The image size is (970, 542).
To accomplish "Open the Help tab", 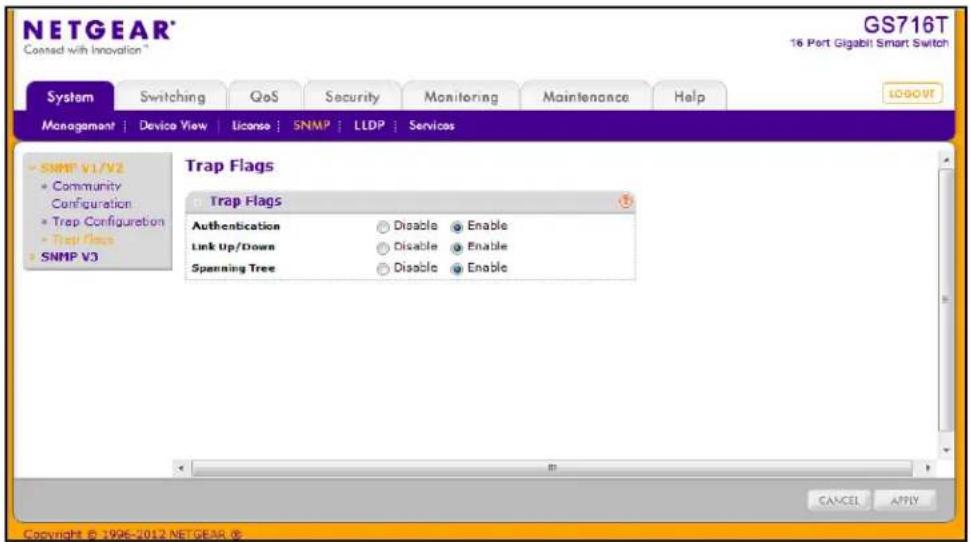I will pyautogui.click(x=689, y=97).
